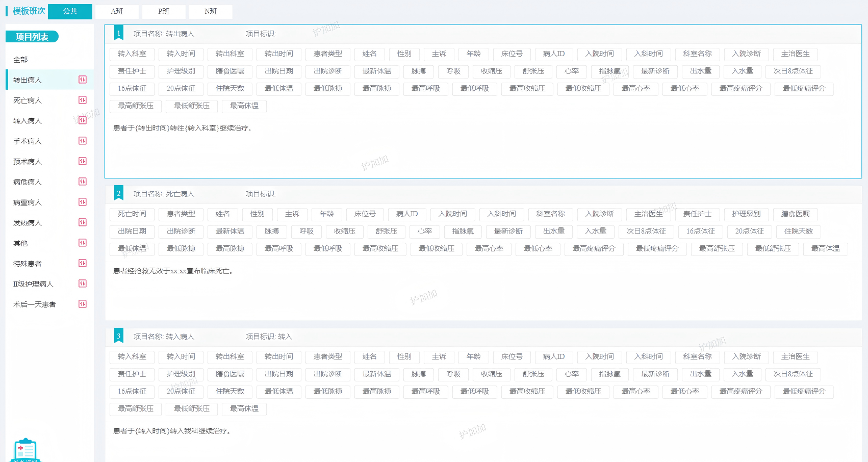Switch to the P班 tab

point(164,11)
